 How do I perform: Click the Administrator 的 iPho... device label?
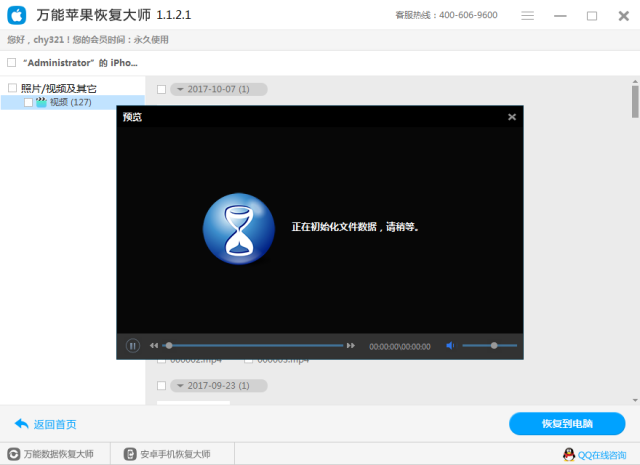(80, 63)
